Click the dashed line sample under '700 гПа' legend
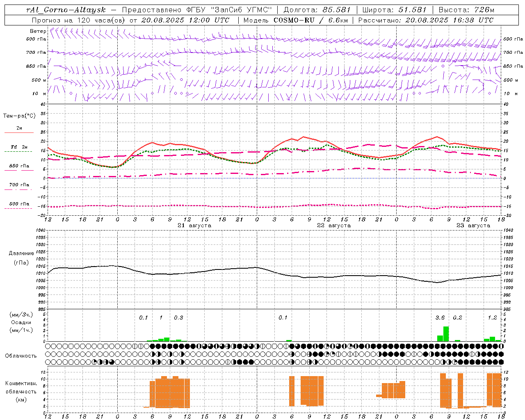The image size is (525, 420). pos(19,189)
